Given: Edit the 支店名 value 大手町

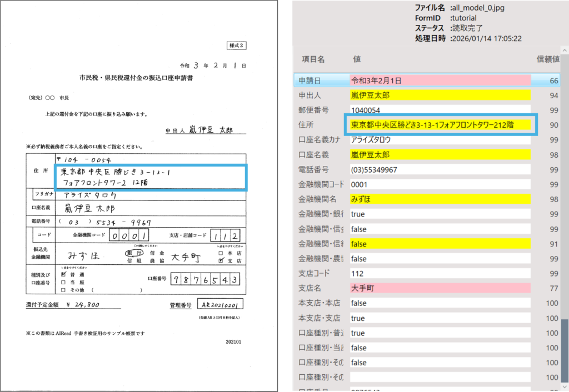Looking at the screenshot, I should coord(440,289).
